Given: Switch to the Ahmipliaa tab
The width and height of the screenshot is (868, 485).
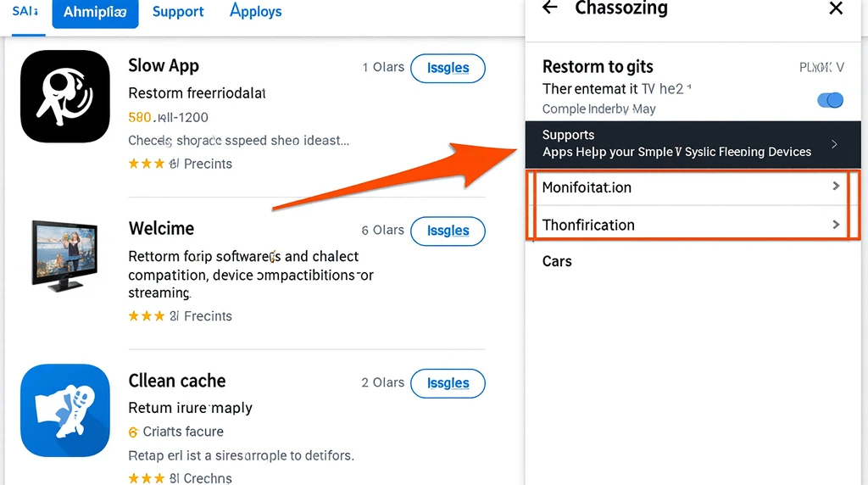Looking at the screenshot, I should click(x=95, y=12).
